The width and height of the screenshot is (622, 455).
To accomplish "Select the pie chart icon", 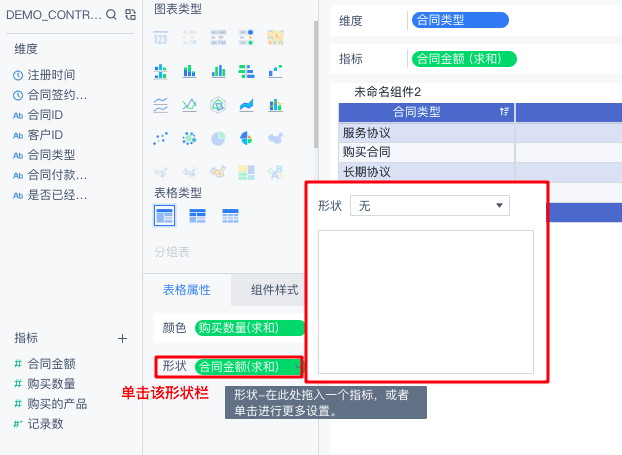I will pos(218,138).
